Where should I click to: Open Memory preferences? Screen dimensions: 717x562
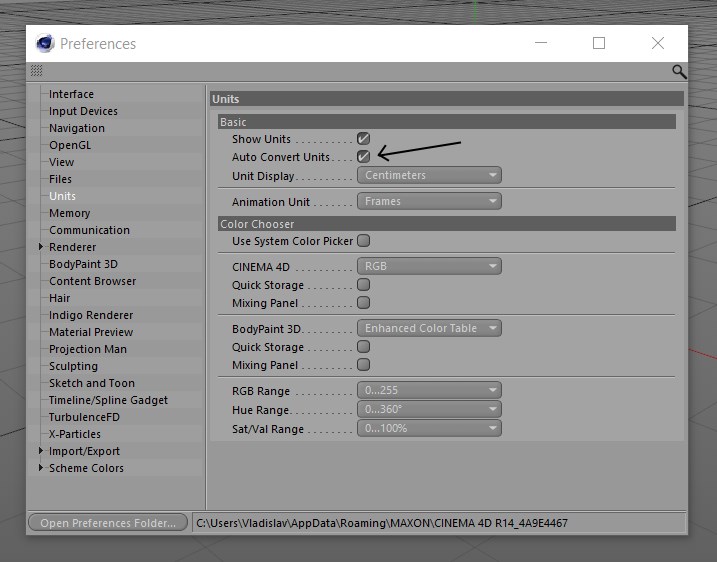pos(70,213)
